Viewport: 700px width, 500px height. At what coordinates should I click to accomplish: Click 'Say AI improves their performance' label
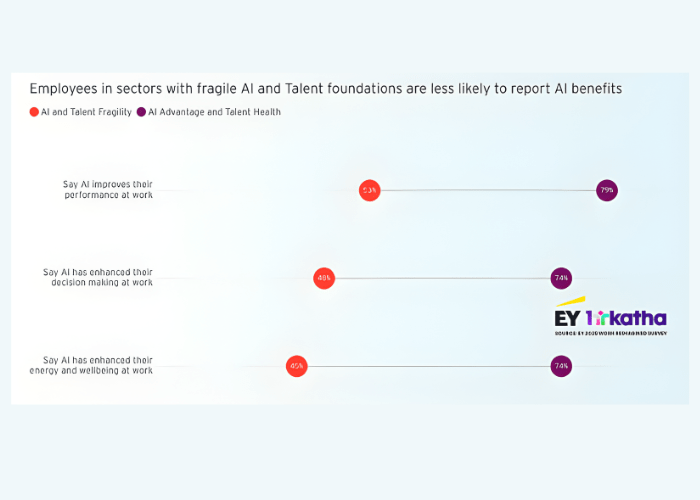(x=108, y=190)
